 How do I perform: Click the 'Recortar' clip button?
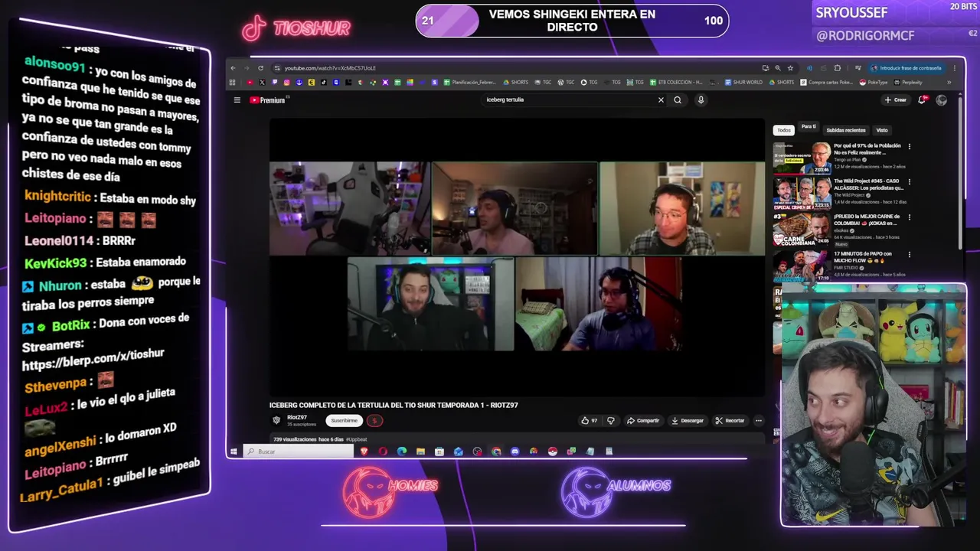click(730, 420)
